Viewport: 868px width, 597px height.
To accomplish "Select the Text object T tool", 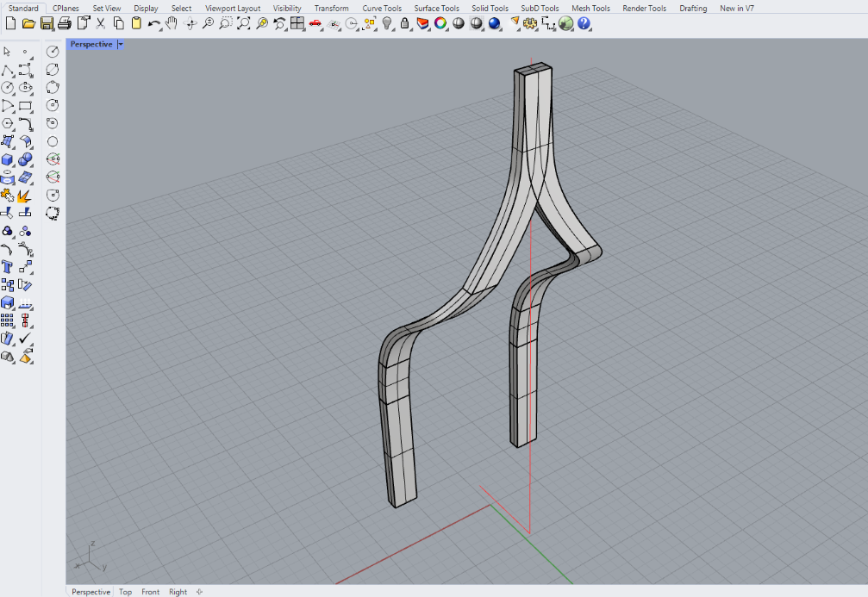I will (7, 267).
